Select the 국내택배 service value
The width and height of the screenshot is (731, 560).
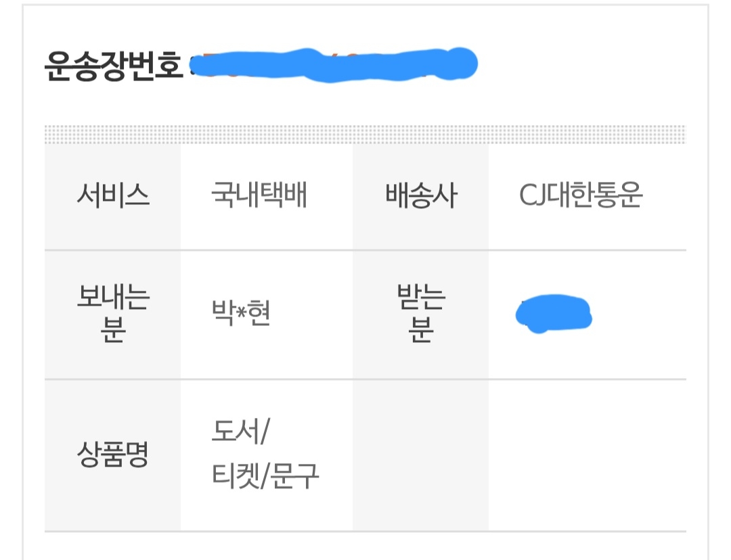coord(259,196)
